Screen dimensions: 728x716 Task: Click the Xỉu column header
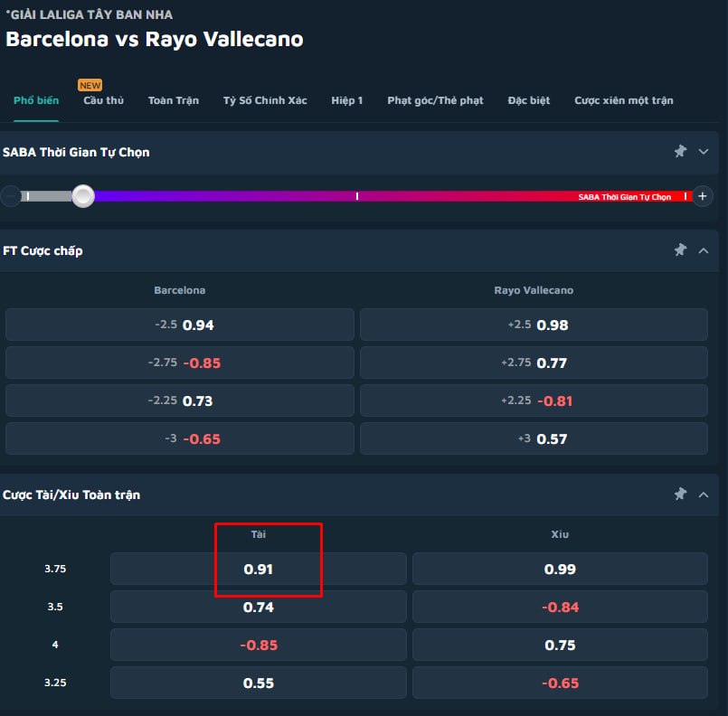[560, 534]
